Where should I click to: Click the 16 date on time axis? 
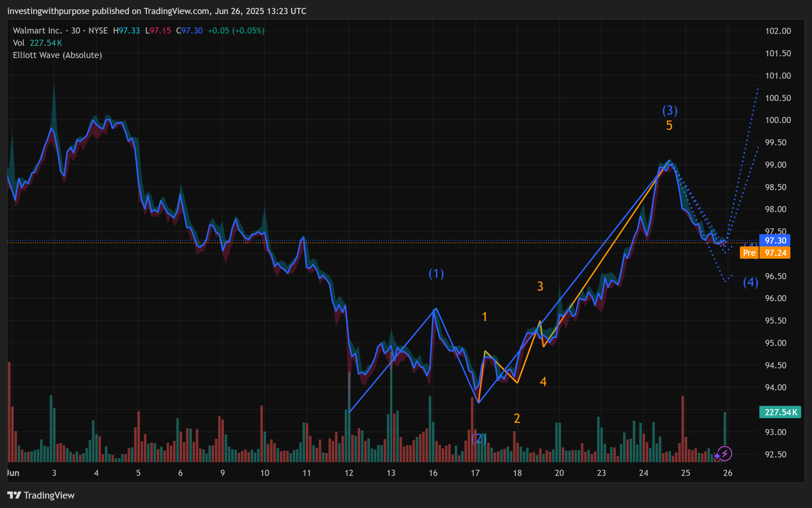(433, 473)
